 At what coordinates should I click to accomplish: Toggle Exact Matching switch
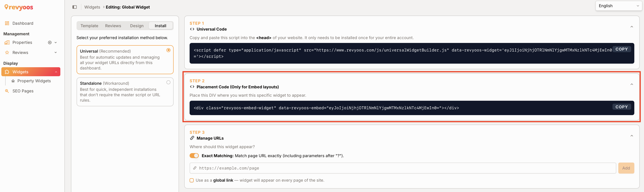click(x=194, y=156)
